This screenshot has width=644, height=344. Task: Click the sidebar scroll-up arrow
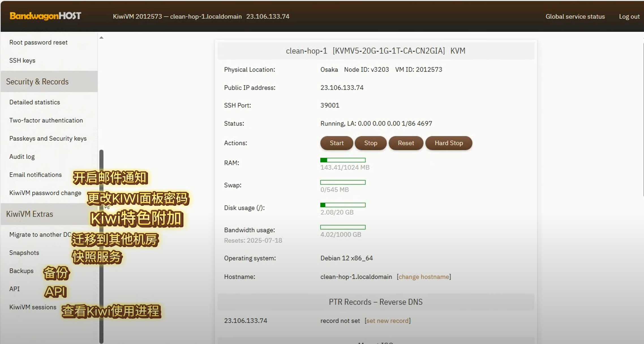(x=101, y=37)
